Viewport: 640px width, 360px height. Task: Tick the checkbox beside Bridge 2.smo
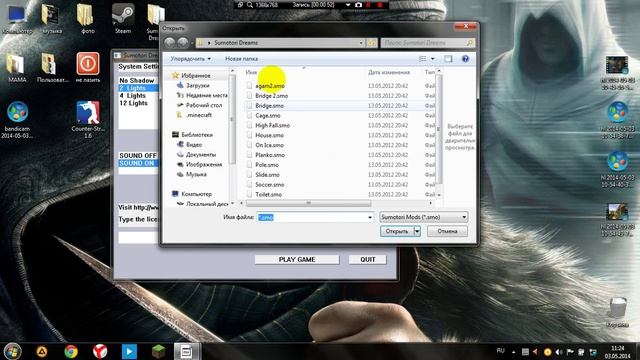[x=249, y=96]
